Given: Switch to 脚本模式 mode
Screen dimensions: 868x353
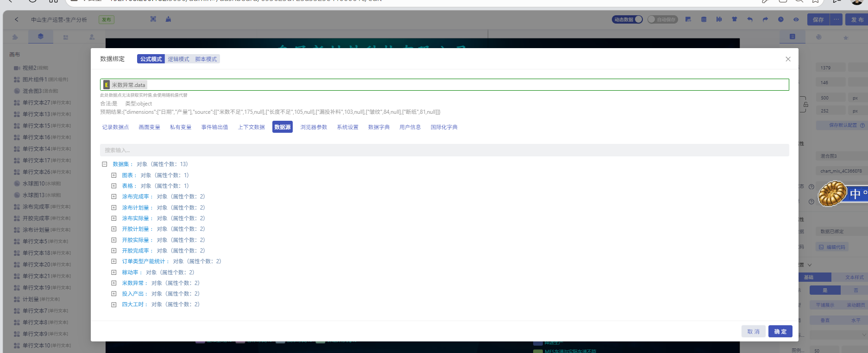Looking at the screenshot, I should [x=206, y=59].
